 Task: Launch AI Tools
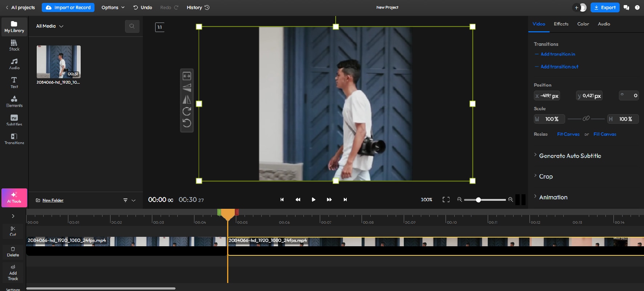(x=14, y=198)
